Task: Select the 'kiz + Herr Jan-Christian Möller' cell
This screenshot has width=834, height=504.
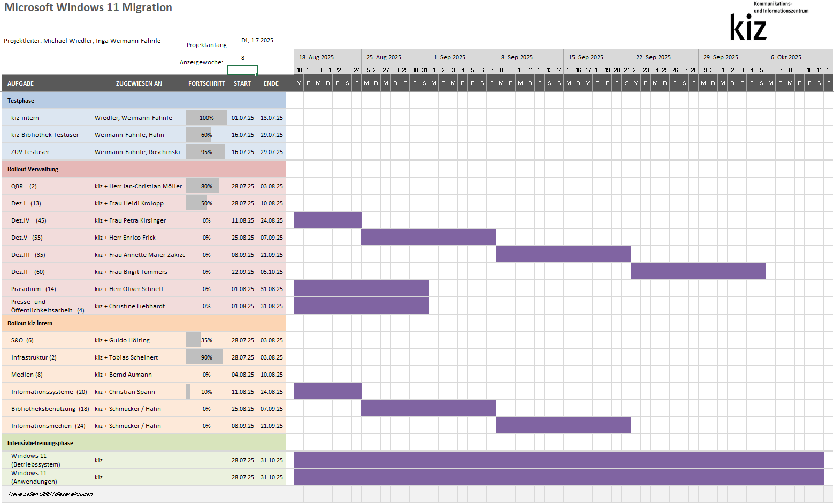Action: 140,186
